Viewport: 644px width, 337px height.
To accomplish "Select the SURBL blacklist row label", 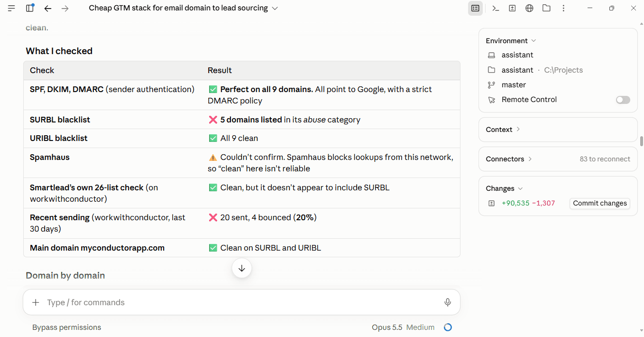I will 60,120.
